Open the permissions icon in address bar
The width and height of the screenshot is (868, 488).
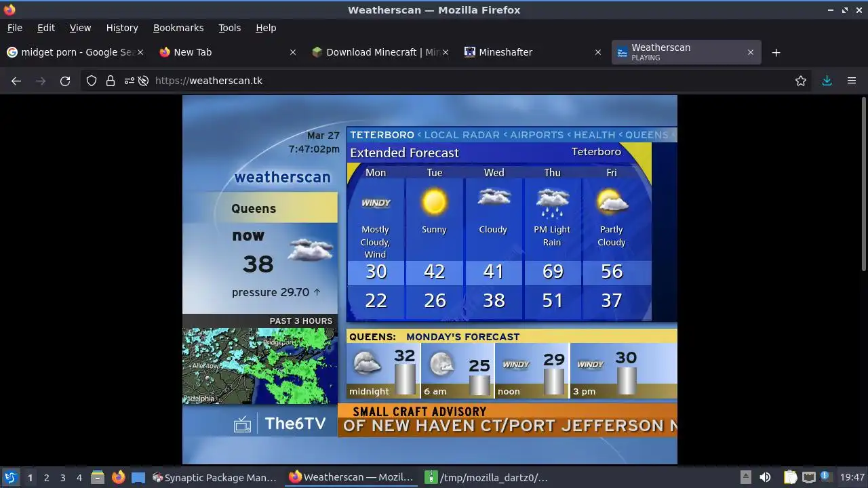click(x=130, y=81)
